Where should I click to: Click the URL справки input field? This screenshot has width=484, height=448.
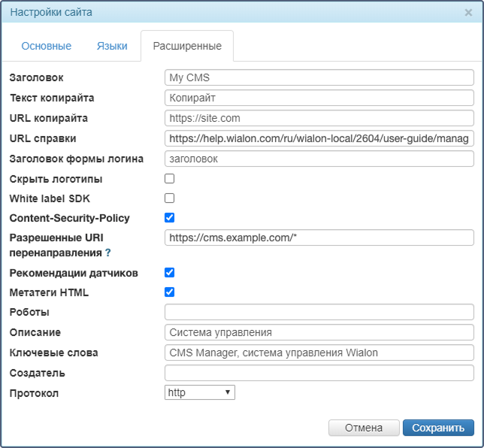(319, 138)
